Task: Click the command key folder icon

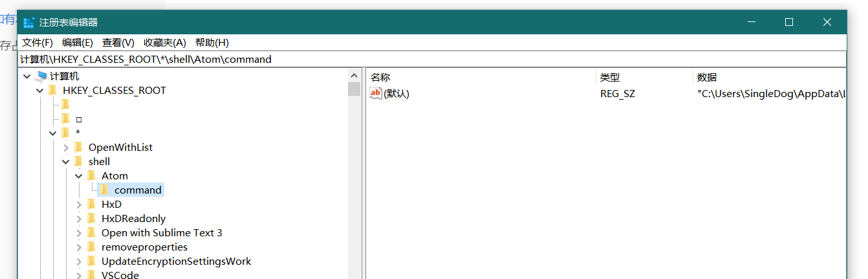Action: click(x=105, y=190)
